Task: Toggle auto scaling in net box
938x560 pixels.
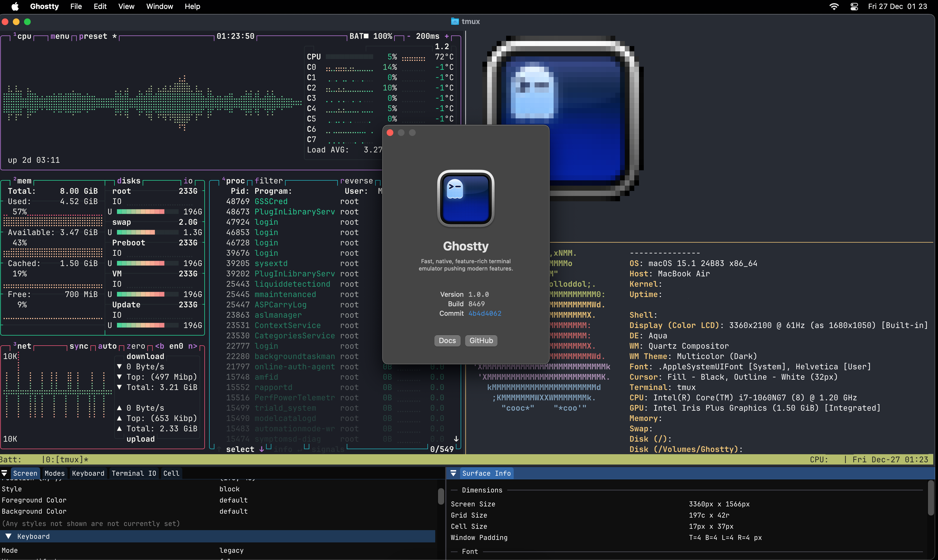Action: [107, 346]
